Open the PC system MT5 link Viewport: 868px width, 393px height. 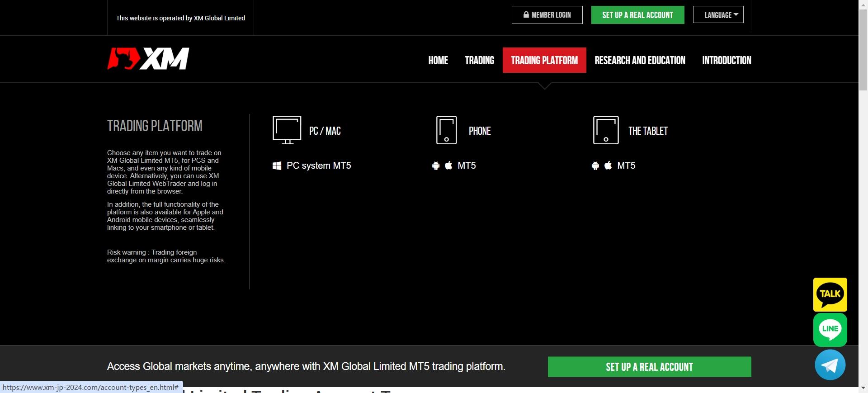[319, 166]
